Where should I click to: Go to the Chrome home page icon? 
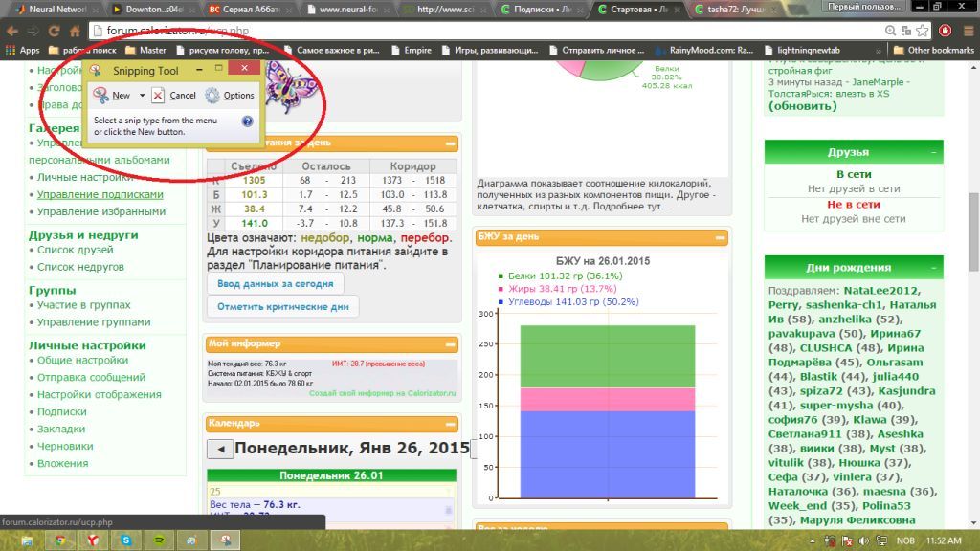click(75, 31)
